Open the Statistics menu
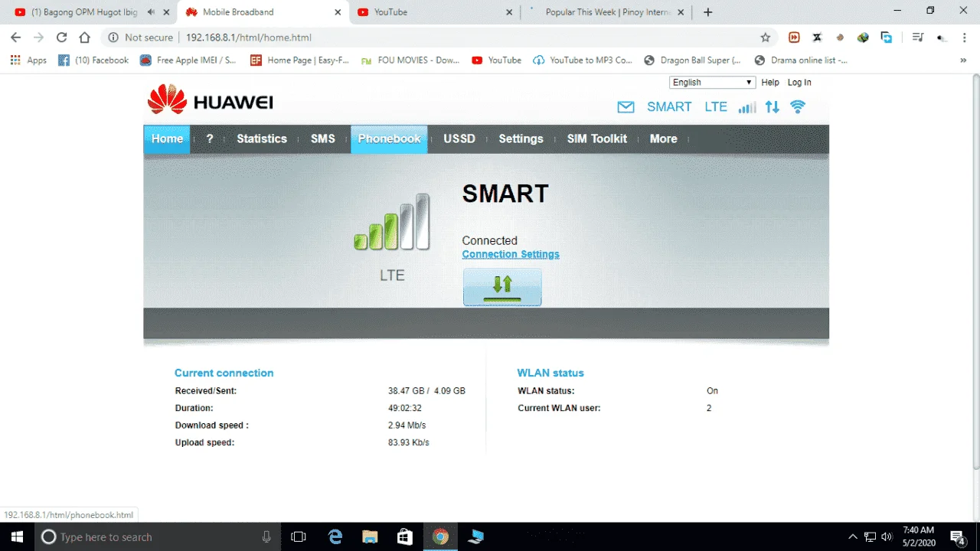Screen dimensions: 980x551 (x=262, y=139)
